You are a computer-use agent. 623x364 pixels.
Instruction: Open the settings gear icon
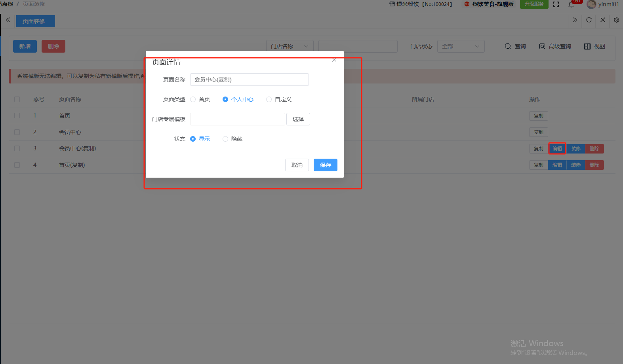(616, 20)
